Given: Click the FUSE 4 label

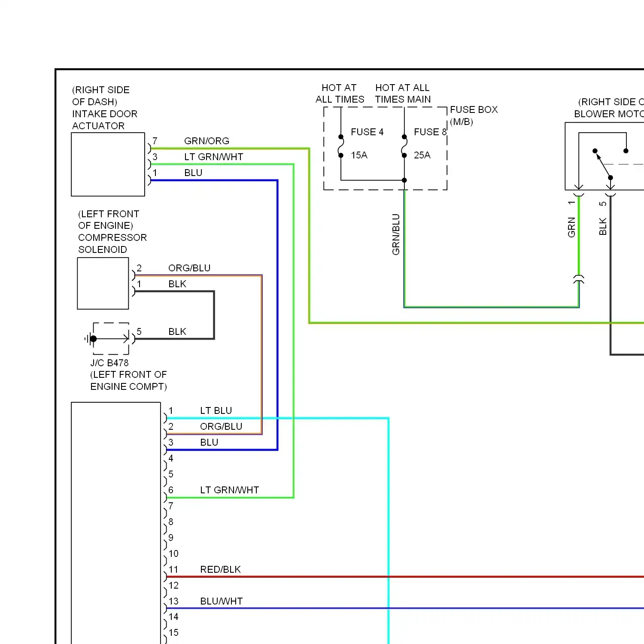Looking at the screenshot, I should (367, 132).
